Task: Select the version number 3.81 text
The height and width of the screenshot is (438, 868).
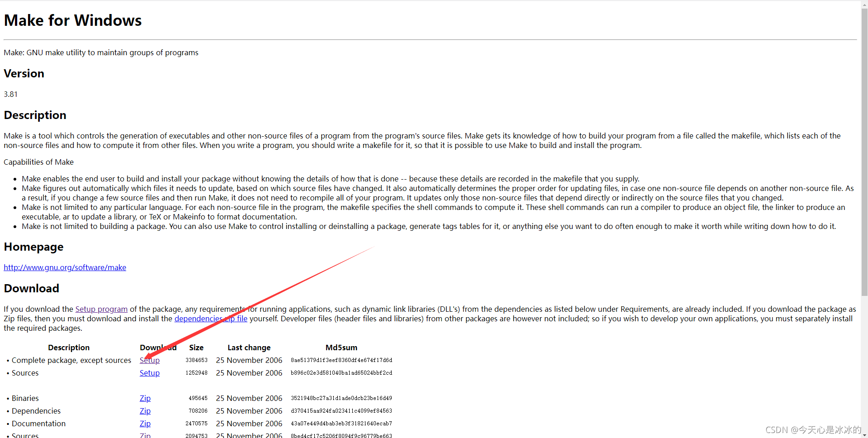Action: [x=10, y=94]
